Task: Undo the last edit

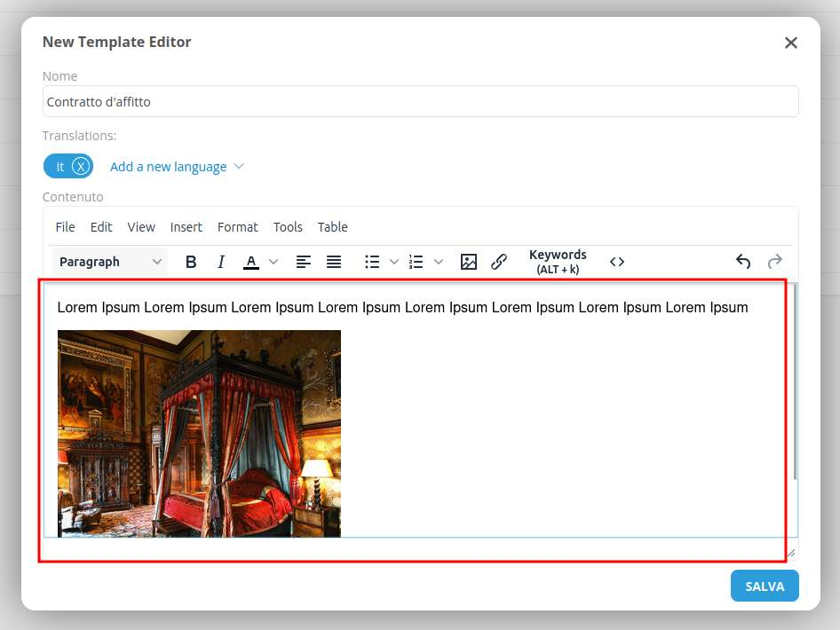Action: (743, 262)
